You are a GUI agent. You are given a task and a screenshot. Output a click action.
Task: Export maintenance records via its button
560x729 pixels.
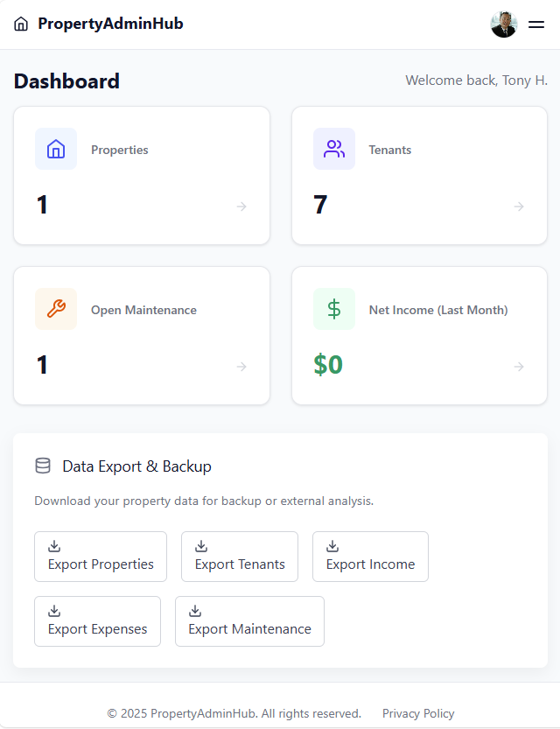[x=249, y=621]
